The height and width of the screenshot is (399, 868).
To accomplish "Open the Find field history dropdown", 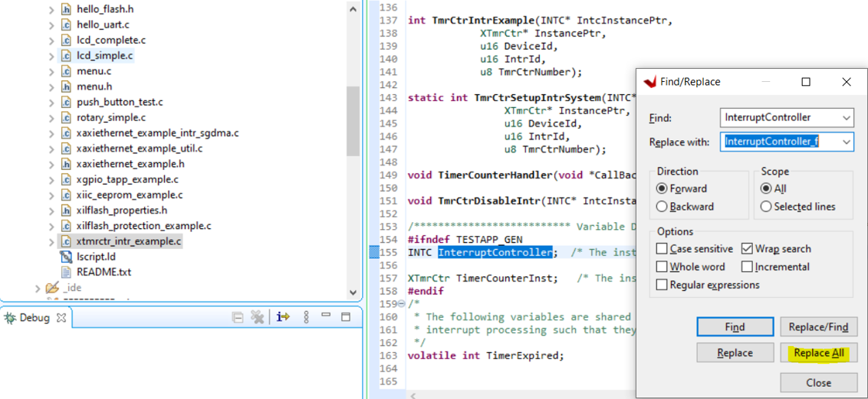I will pyautogui.click(x=845, y=118).
